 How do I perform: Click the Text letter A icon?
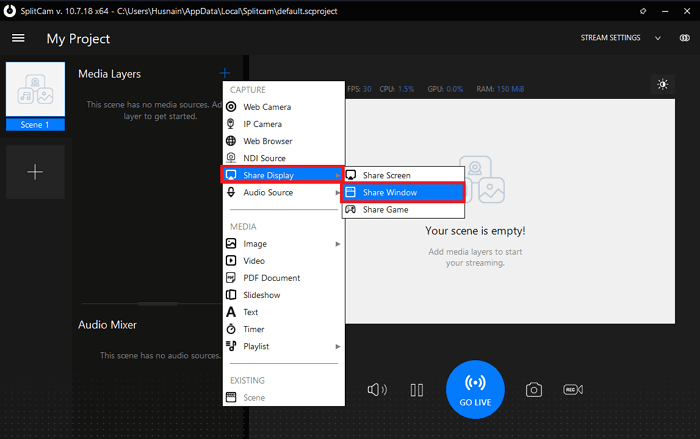click(x=231, y=312)
